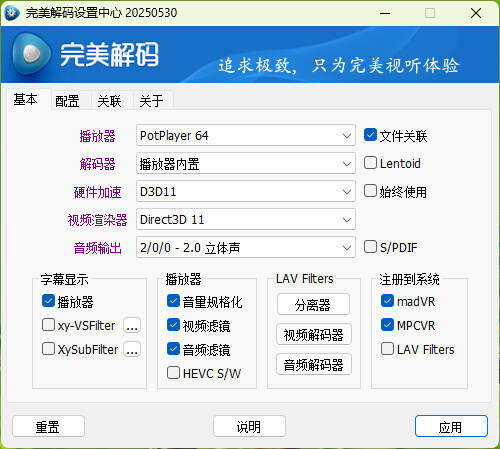500x449 pixels.
Task: Open xy-VSFilter settings ellipsis button
Action: 132,325
